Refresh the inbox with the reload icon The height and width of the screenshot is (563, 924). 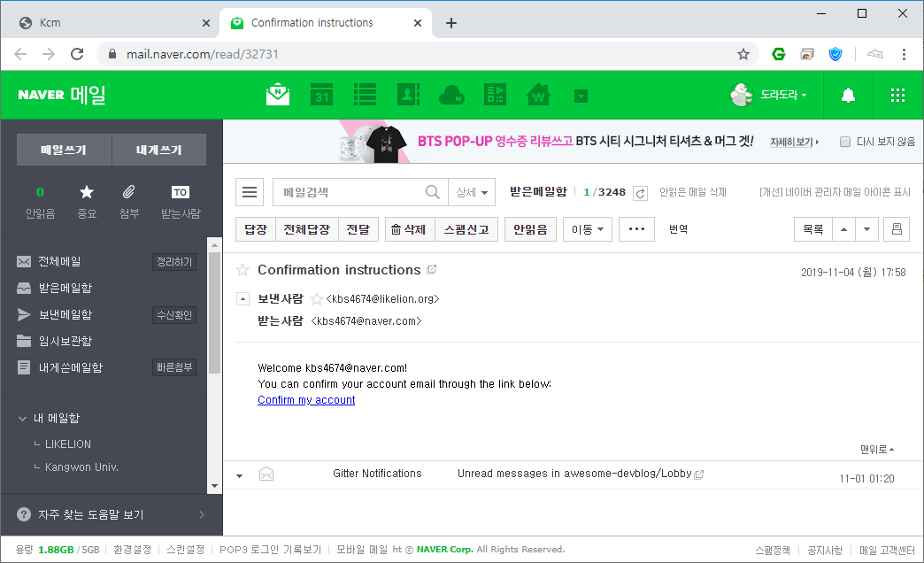click(x=640, y=193)
